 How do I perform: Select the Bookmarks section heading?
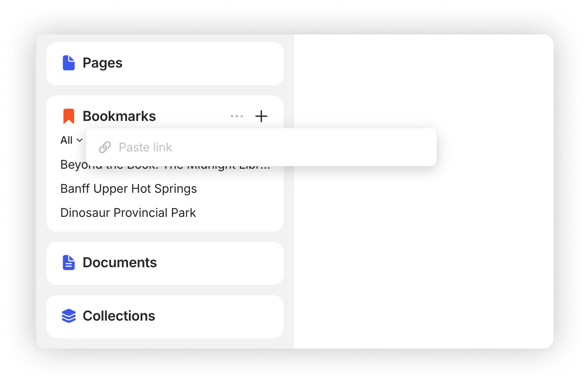[x=119, y=116]
